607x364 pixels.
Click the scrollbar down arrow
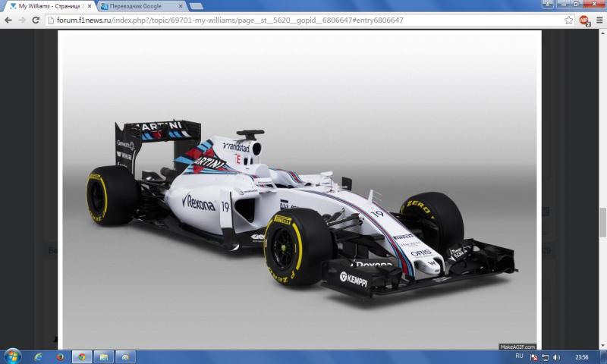click(x=602, y=346)
